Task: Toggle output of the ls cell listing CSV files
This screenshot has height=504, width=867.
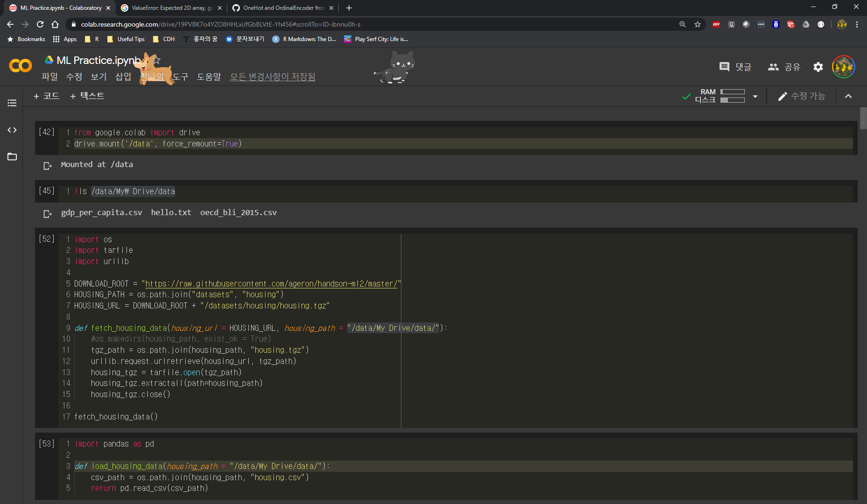Action: pyautogui.click(x=48, y=214)
